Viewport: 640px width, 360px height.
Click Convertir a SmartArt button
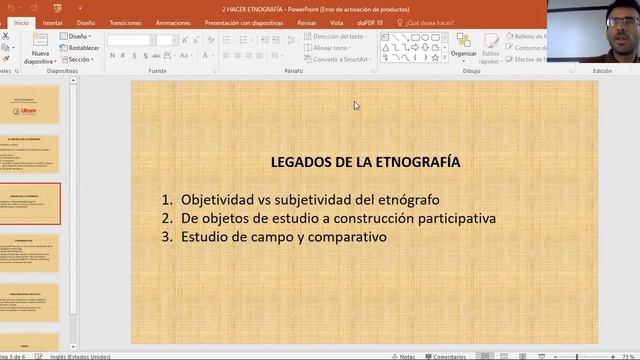338,59
